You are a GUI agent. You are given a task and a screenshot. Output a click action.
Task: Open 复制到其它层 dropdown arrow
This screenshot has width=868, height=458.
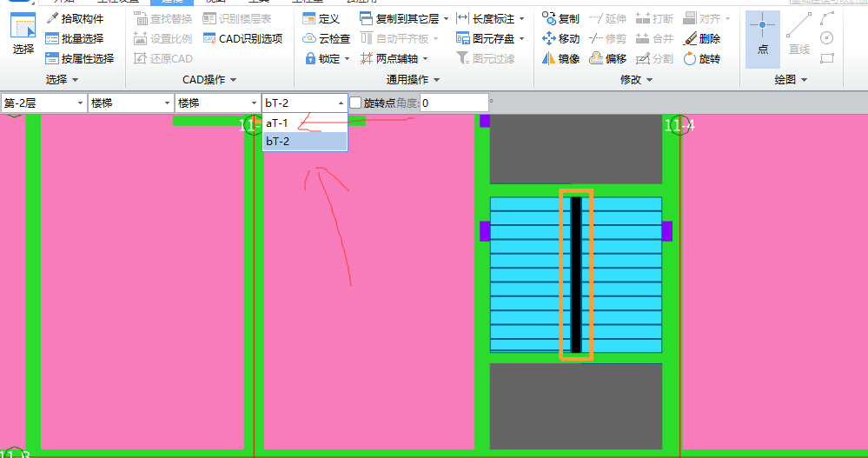pos(447,19)
